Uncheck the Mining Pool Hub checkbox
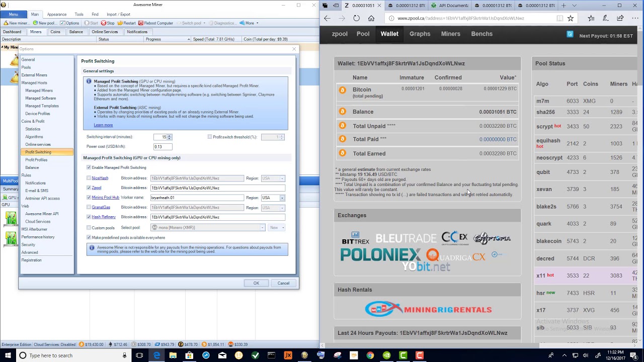Screen dimensions: 644x362 (x=89, y=198)
